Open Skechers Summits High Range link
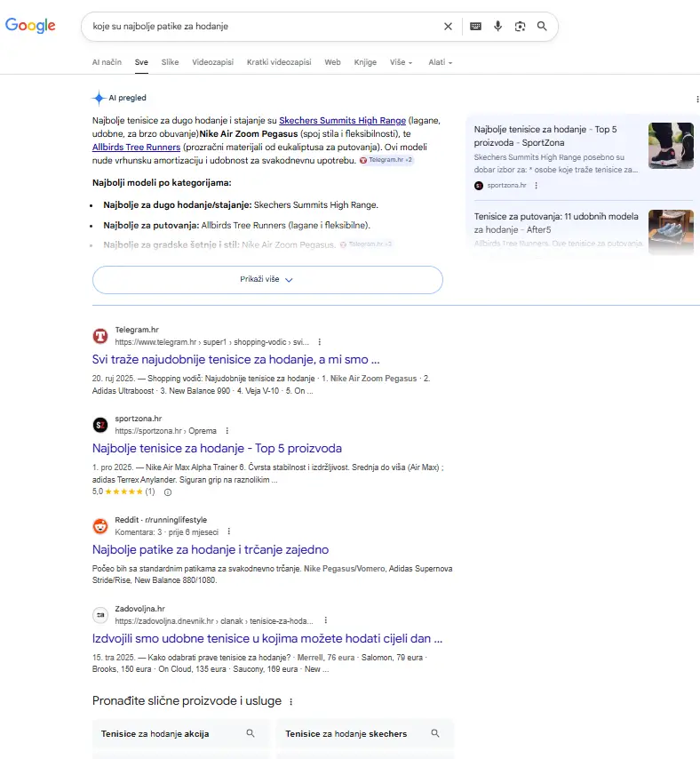This screenshot has height=759, width=700. 343,121
